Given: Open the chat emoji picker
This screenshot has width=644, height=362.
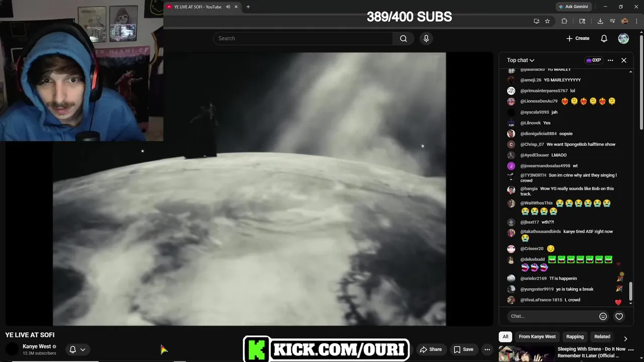Looking at the screenshot, I should click(x=603, y=316).
